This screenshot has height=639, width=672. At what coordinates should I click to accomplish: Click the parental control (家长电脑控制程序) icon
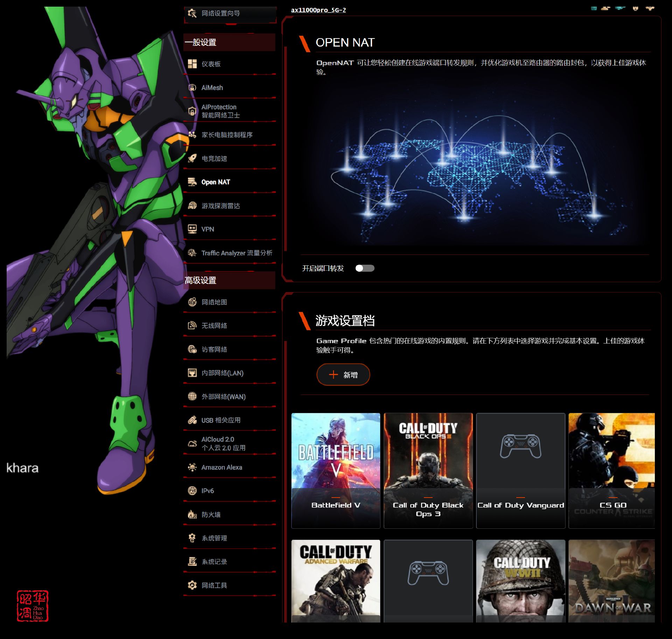[x=192, y=135]
